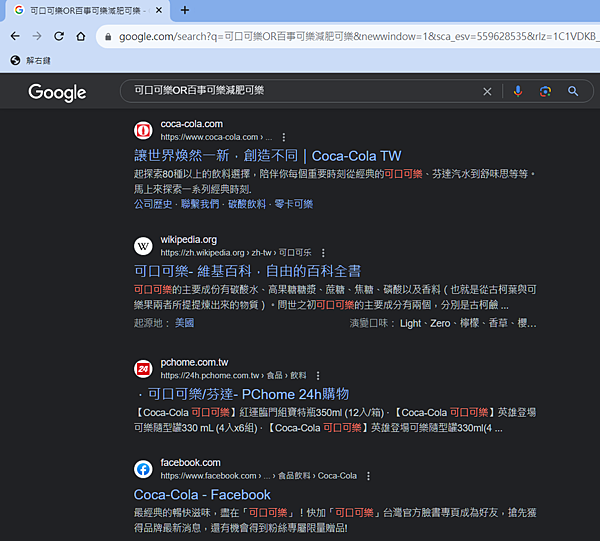The height and width of the screenshot is (541, 600).
Task: Click the pchome.com.tw site name text
Action: 194,362
